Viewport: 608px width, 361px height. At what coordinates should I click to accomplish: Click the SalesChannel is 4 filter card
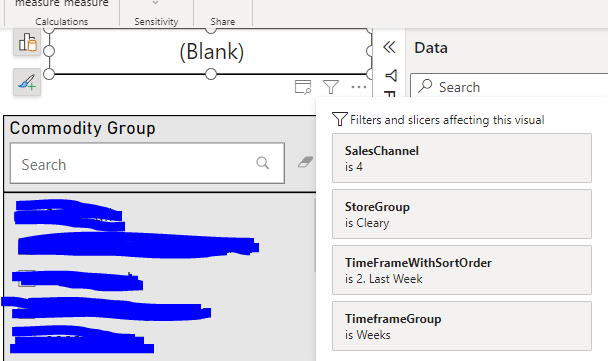(x=462, y=158)
